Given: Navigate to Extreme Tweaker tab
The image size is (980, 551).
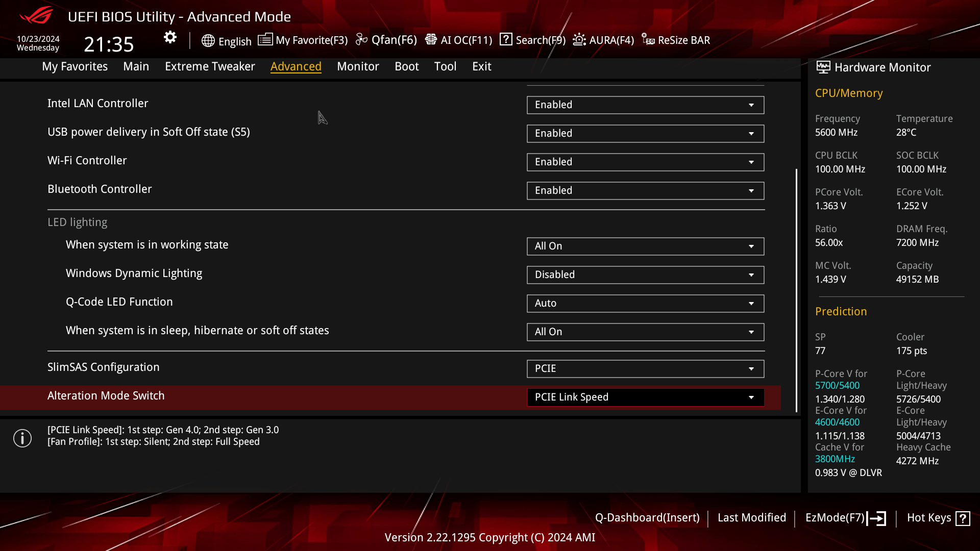Looking at the screenshot, I should tap(210, 66).
